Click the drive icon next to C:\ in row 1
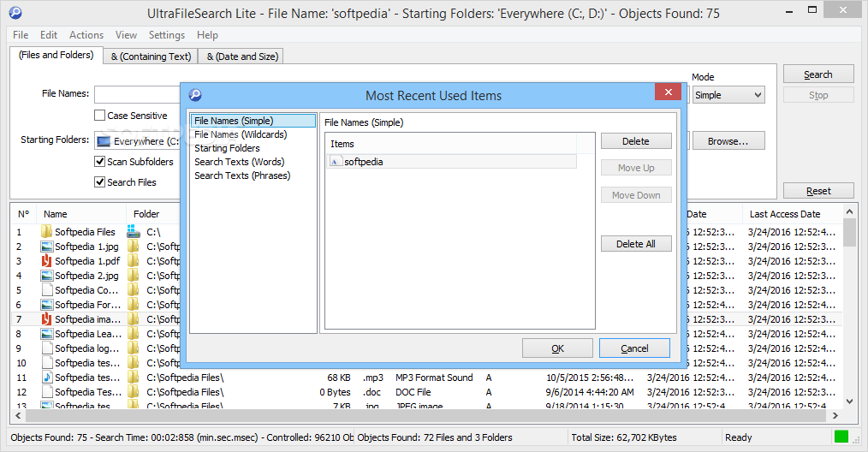868x452 pixels. [x=133, y=231]
